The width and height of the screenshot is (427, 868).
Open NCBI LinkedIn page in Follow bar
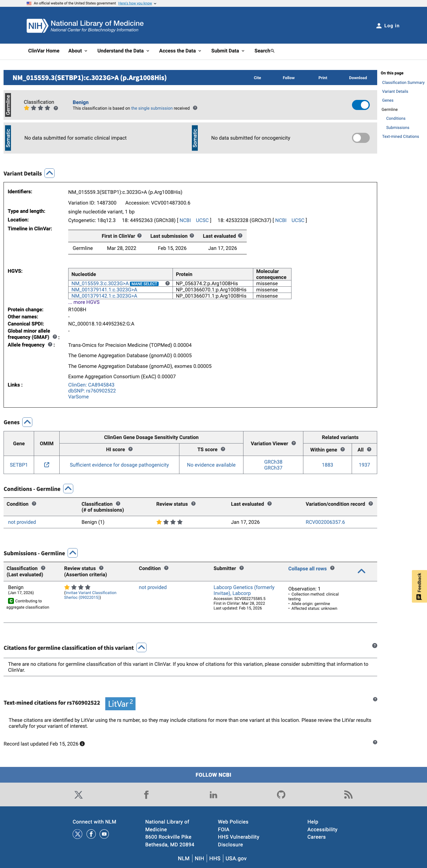click(x=213, y=795)
